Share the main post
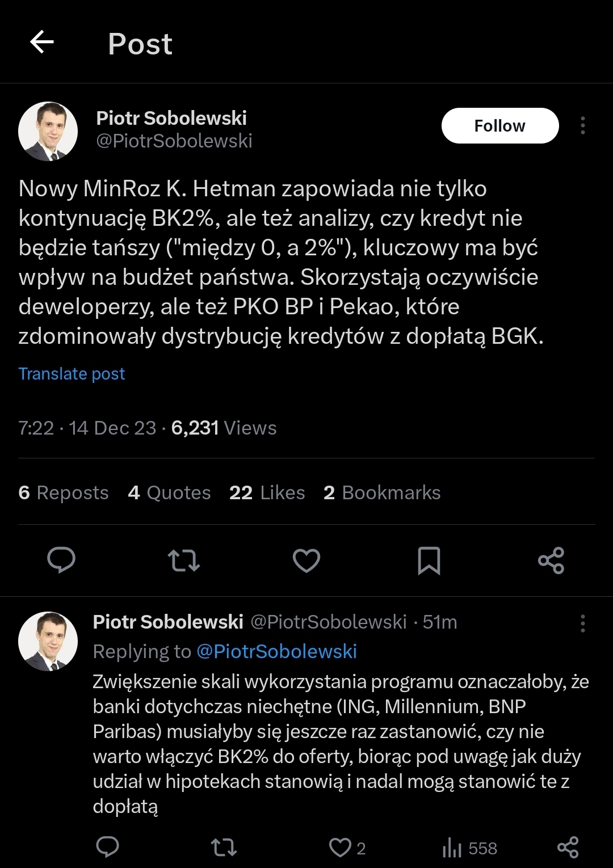Screen dimensions: 613x868 pos(551,561)
